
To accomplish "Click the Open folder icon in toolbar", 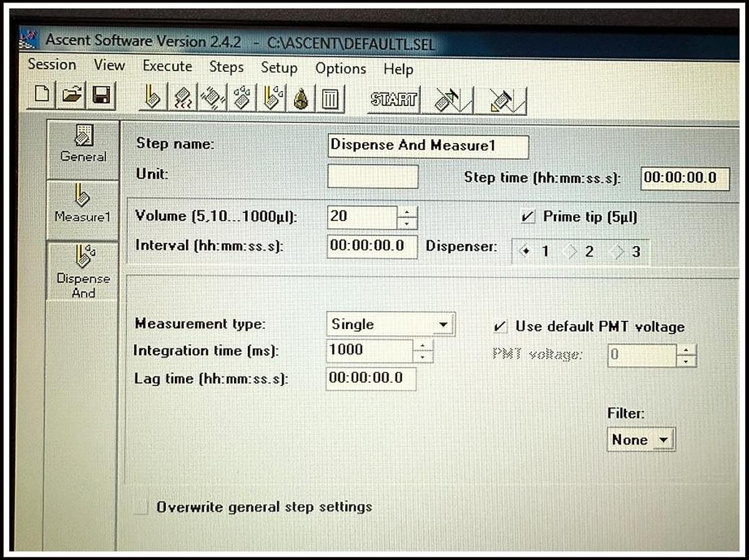I will click(72, 95).
